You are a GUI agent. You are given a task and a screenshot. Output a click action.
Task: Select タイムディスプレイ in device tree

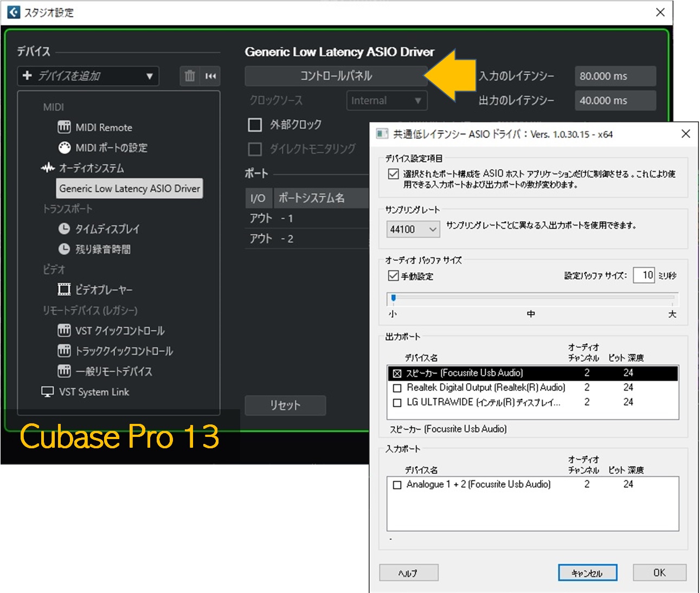pyautogui.click(x=107, y=229)
